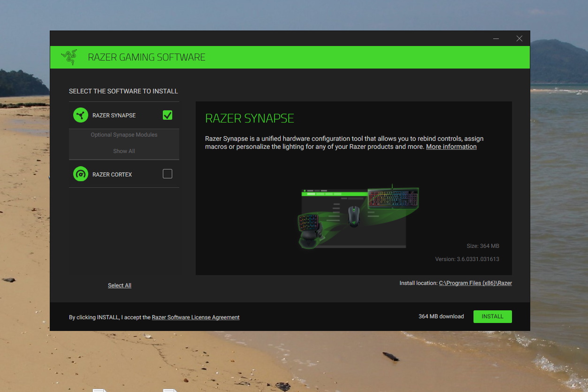Click the RAZER GAMING SOFTWARE title
Screen dimensions: 588x392
(147, 57)
